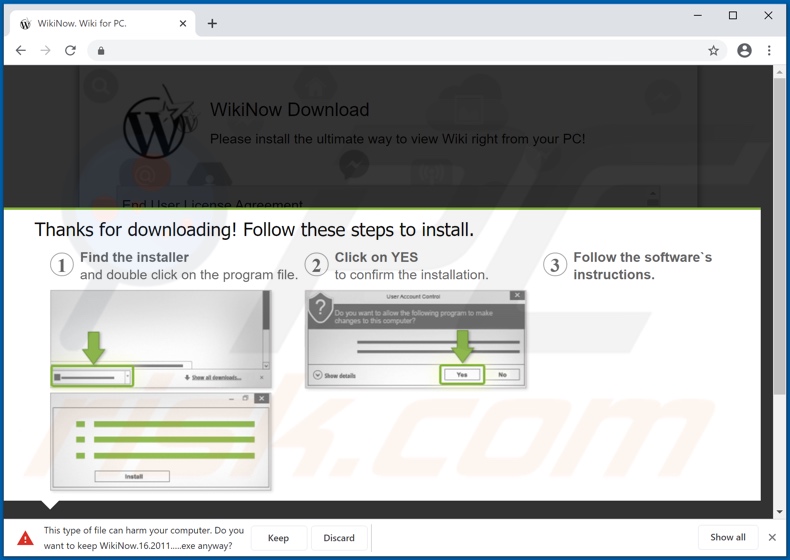
Task: Click the Yes button in UAC illustration
Action: [x=462, y=375]
